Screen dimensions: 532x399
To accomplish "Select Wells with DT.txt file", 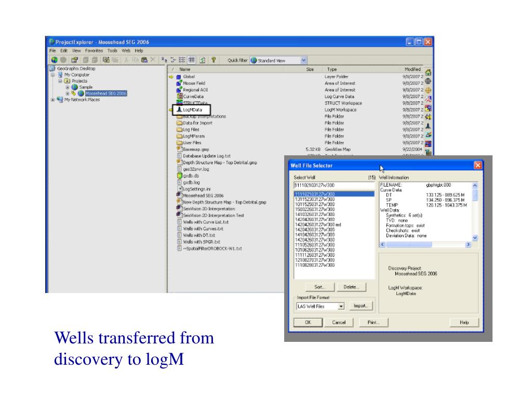I will point(199,235).
